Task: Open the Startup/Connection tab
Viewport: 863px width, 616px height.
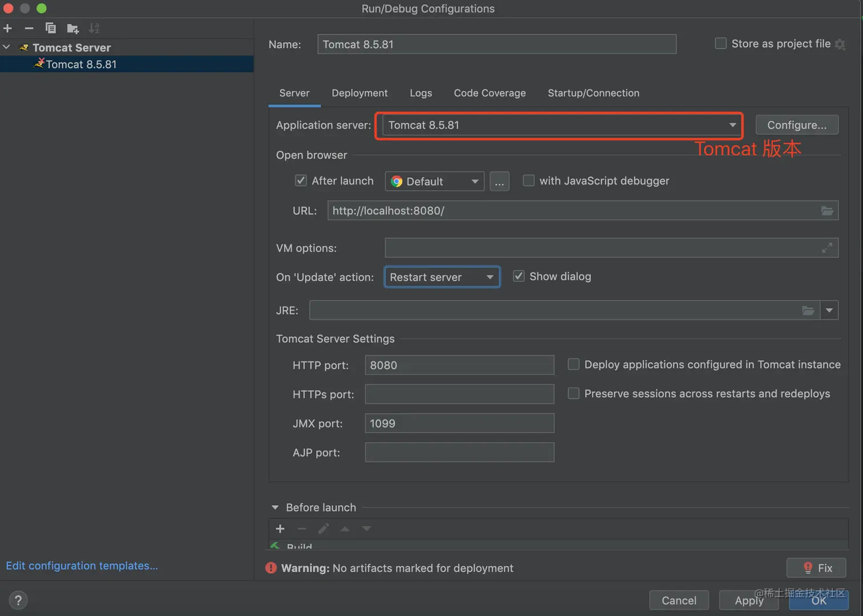Action: [x=593, y=93]
